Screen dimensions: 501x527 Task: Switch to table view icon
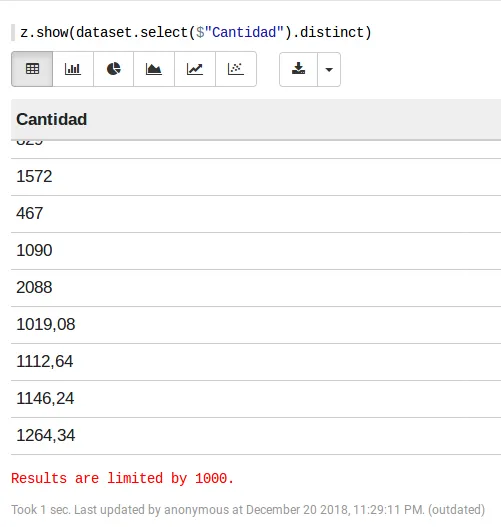click(32, 69)
